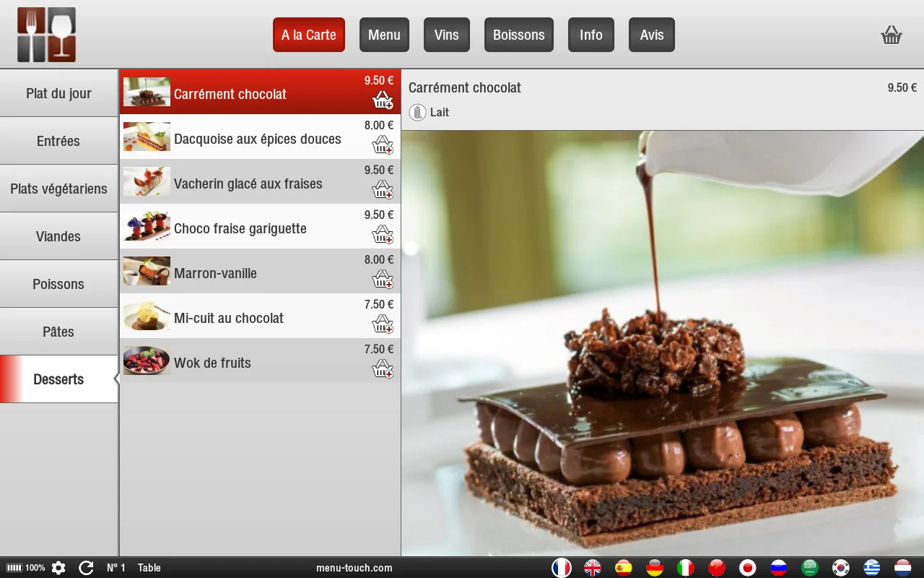
Task: Click the refresh icon in bottom bar
Action: tap(86, 568)
